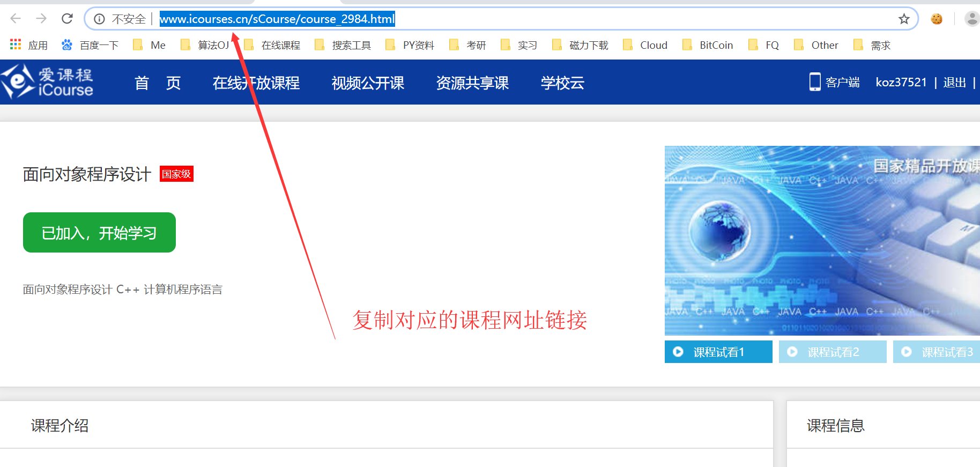Open the 需求 bookmark folder
Screen dimensions: 980x467
pos(872,45)
